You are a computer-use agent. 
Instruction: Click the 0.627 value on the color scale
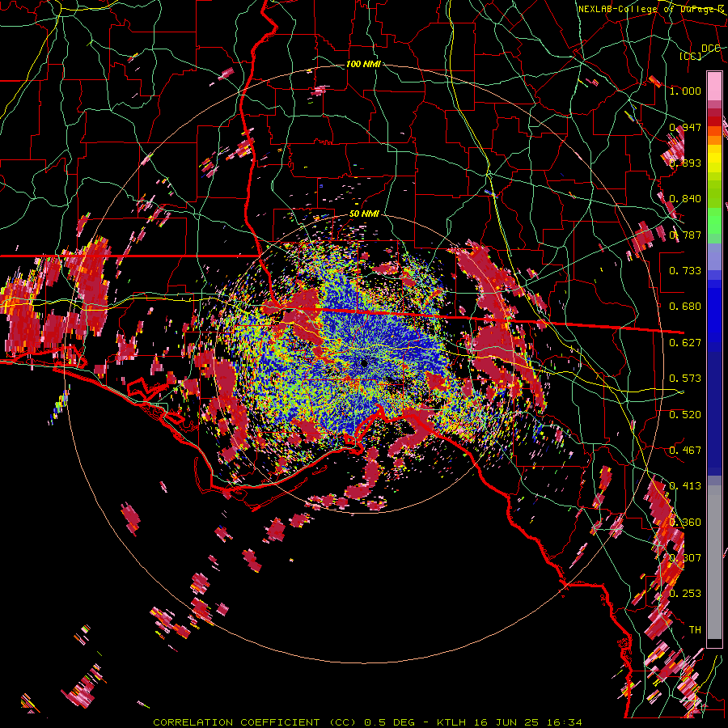(685, 343)
